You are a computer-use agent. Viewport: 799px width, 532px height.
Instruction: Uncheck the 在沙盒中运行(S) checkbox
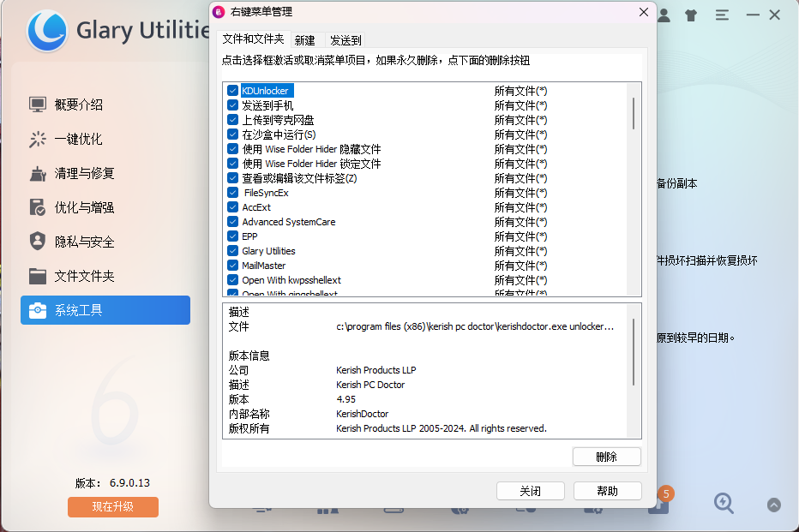tap(233, 134)
